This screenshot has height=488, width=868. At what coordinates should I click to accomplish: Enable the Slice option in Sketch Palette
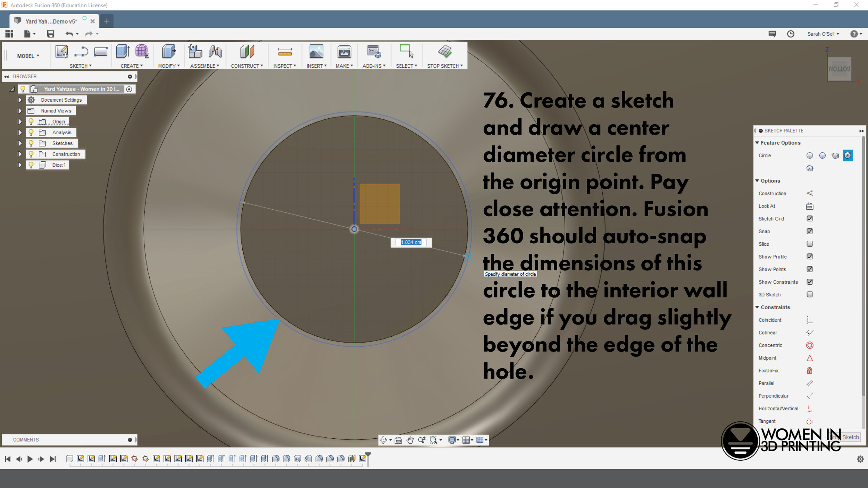tap(810, 244)
